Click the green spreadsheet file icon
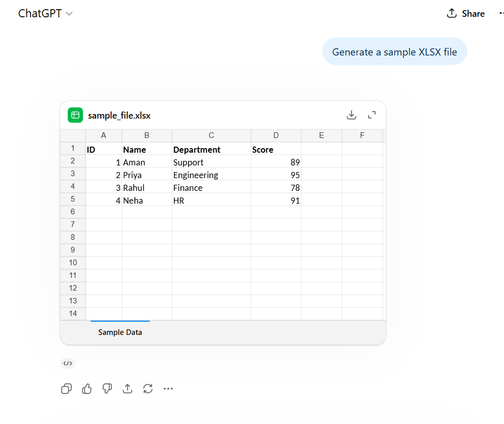Viewport: 504px width, 424px height. point(75,115)
